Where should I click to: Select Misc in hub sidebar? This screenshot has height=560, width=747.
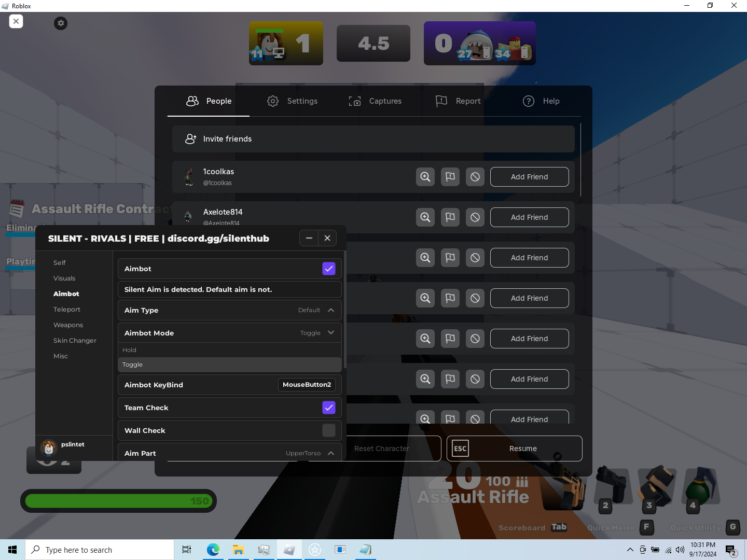point(61,356)
